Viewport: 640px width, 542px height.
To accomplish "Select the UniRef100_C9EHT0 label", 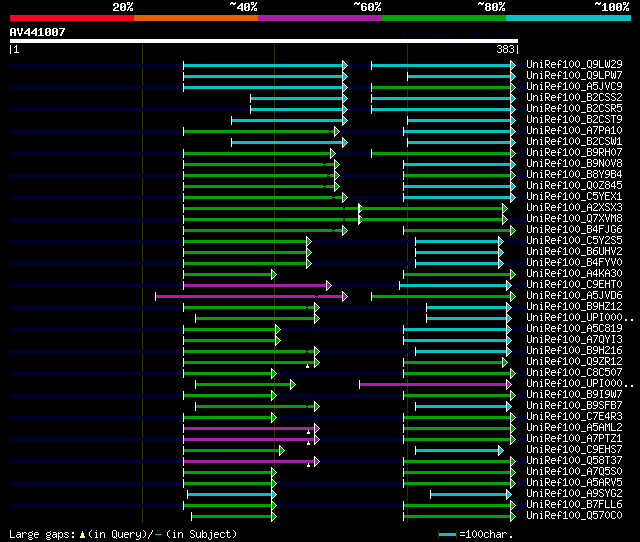I will click(574, 284).
